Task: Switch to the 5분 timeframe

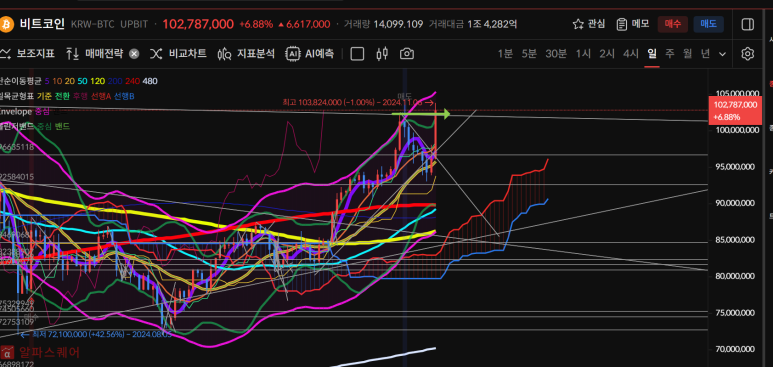Action: [529, 54]
